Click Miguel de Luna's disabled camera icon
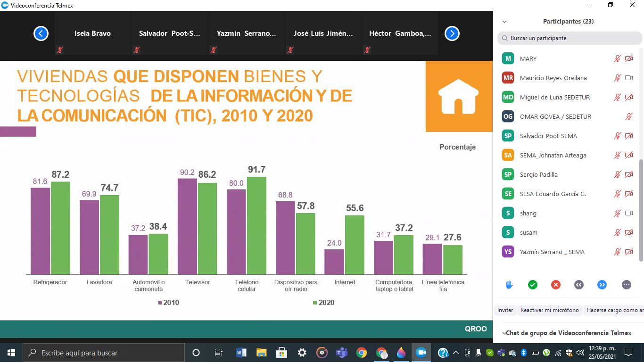Screen dimensions: 644x362 (629, 97)
